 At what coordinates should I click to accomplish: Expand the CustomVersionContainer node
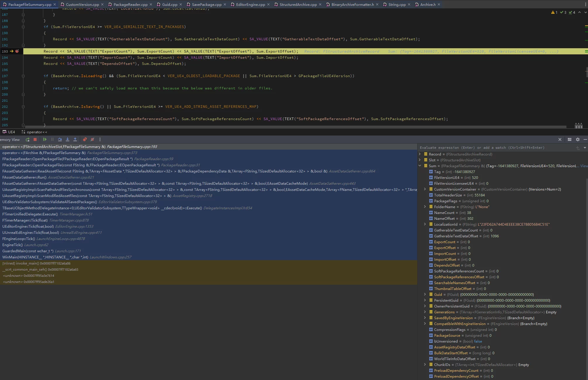coord(425,189)
